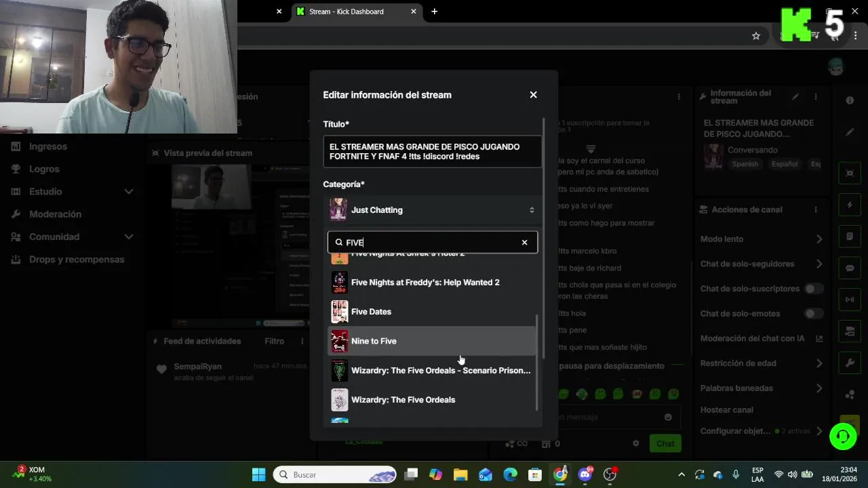This screenshot has height=488, width=868.
Task: Click the lightning bolt icon in right strip
Action: [850, 205]
